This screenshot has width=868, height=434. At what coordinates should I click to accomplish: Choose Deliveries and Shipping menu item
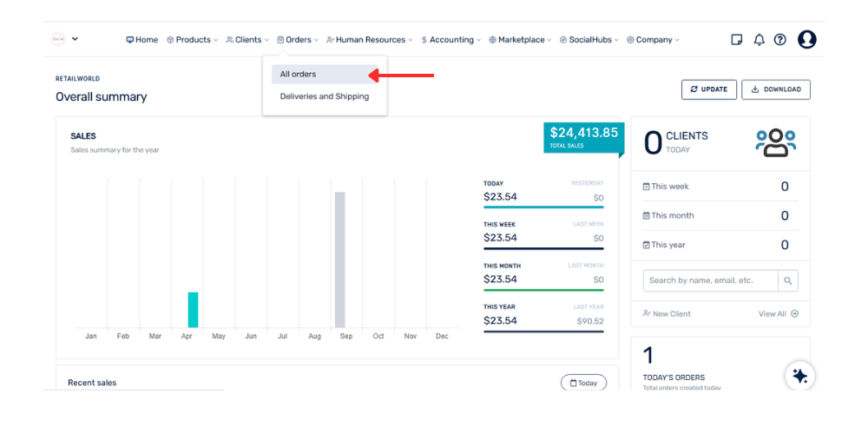point(324,96)
